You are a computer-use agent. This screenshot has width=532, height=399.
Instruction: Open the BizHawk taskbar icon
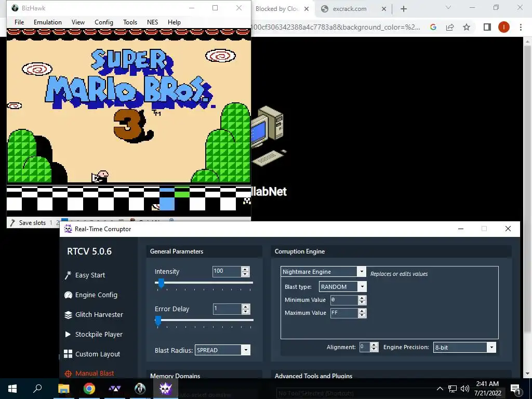140,389
